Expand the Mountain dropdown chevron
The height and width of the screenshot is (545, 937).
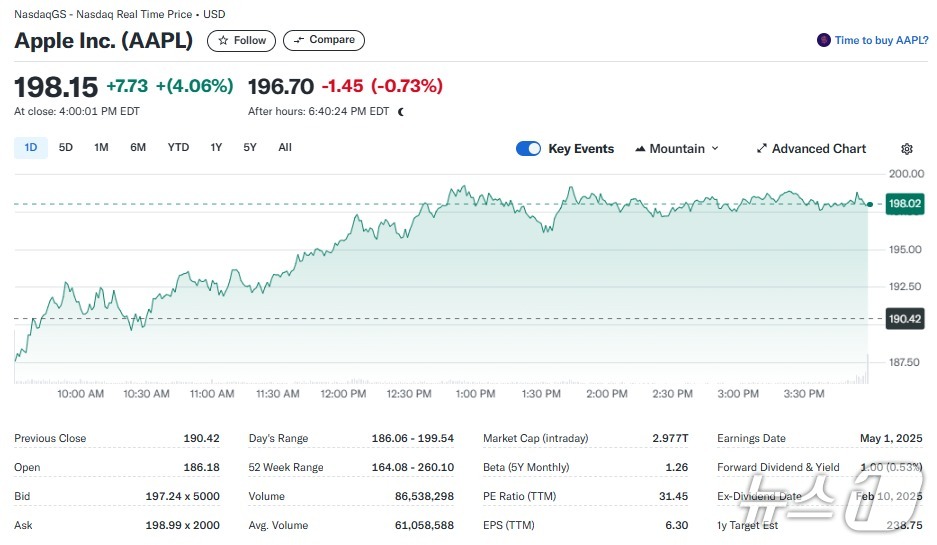click(x=715, y=149)
